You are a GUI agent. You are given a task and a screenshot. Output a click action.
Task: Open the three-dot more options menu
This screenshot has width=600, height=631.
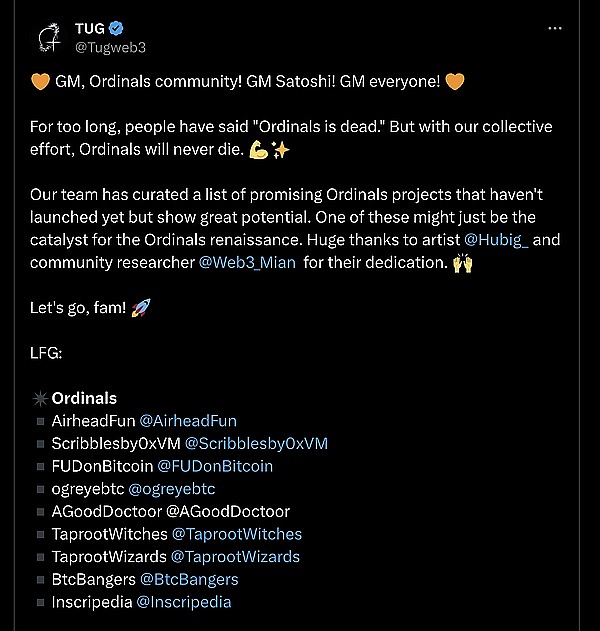tap(555, 28)
